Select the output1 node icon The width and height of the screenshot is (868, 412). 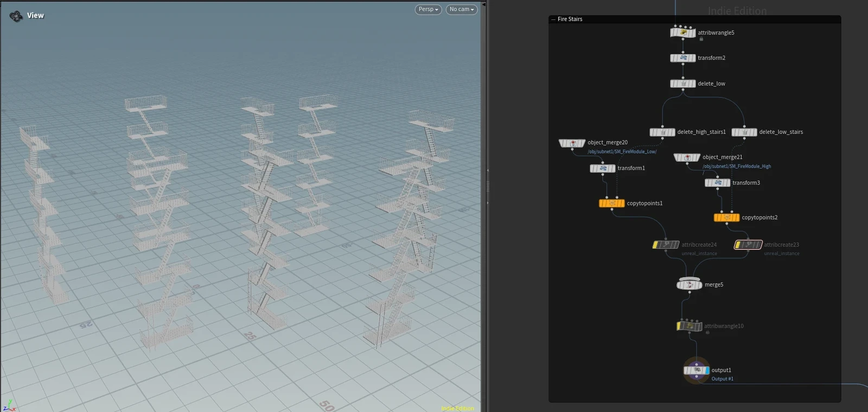(x=697, y=370)
